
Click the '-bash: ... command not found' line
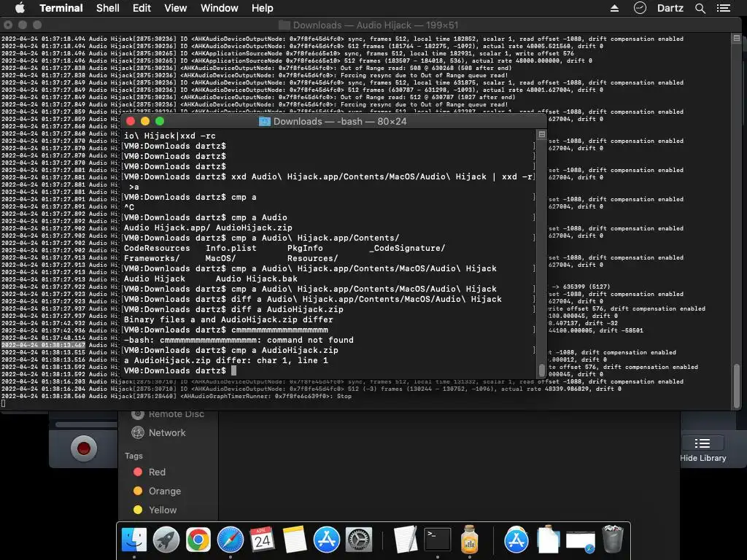click(x=239, y=340)
